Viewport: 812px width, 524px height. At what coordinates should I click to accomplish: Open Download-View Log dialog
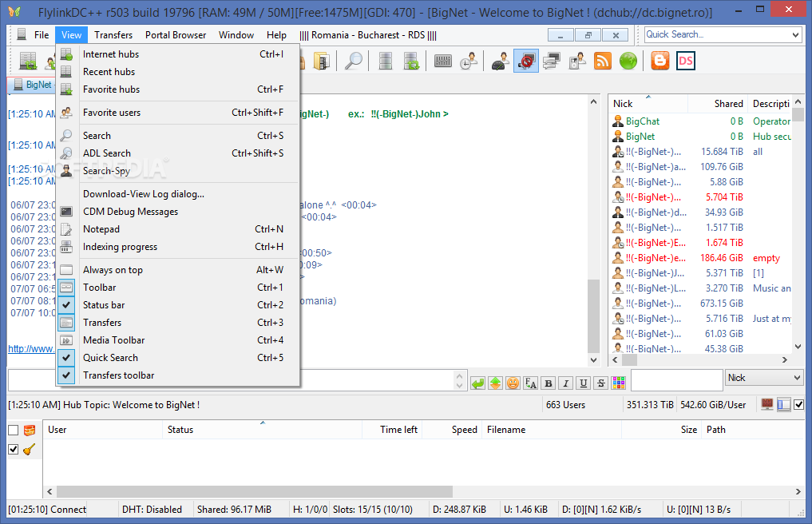tap(178, 194)
